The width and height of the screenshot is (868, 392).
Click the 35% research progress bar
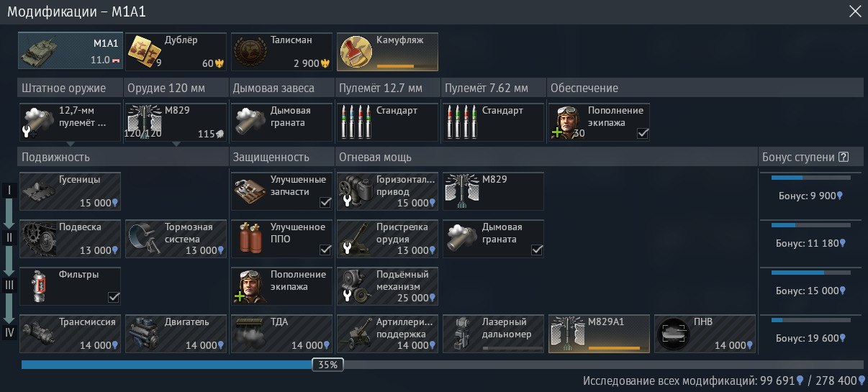coord(442,365)
